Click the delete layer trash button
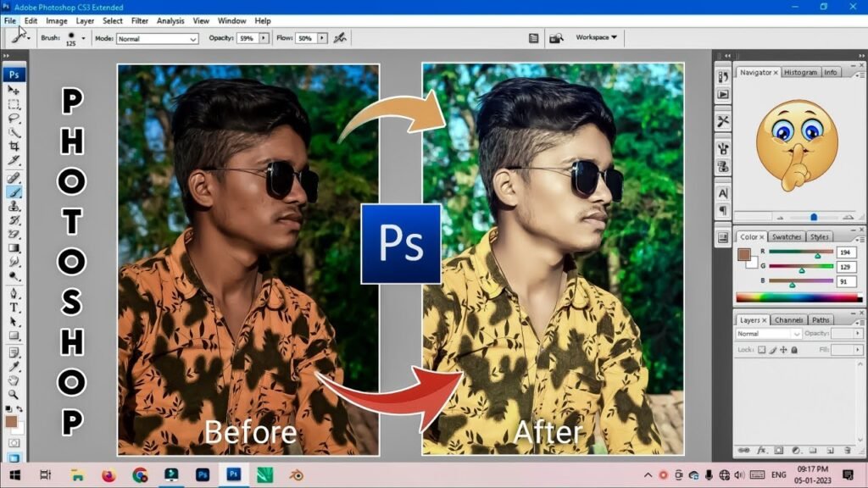This screenshot has height=488, width=868. [x=848, y=451]
